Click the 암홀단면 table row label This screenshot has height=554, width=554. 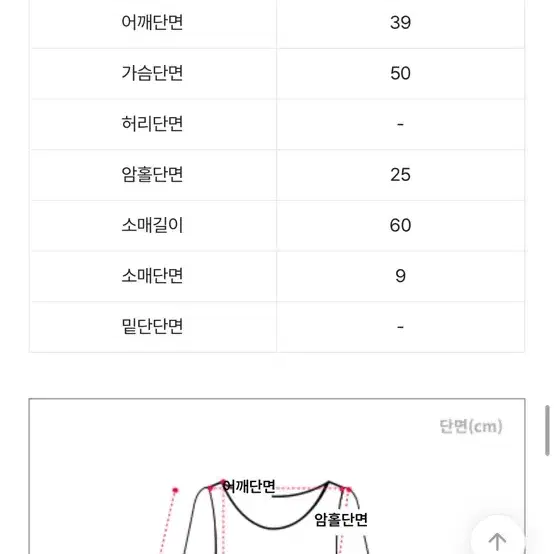click(152, 175)
